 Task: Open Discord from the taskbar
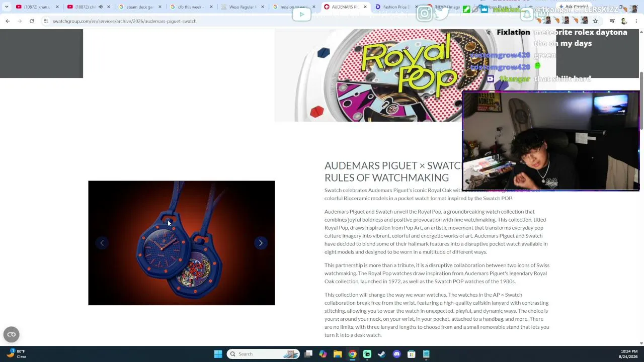396,354
